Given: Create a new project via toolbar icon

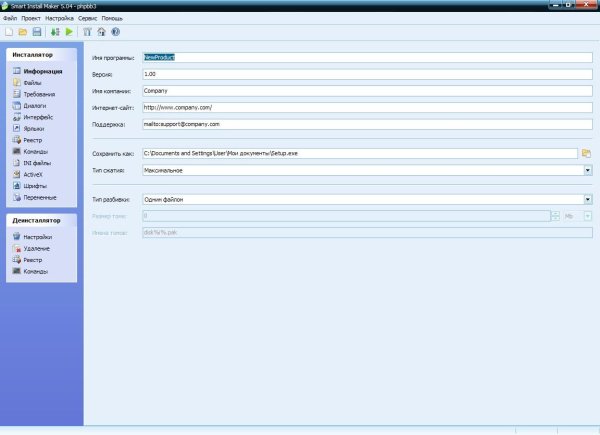Looking at the screenshot, I should 9,32.
